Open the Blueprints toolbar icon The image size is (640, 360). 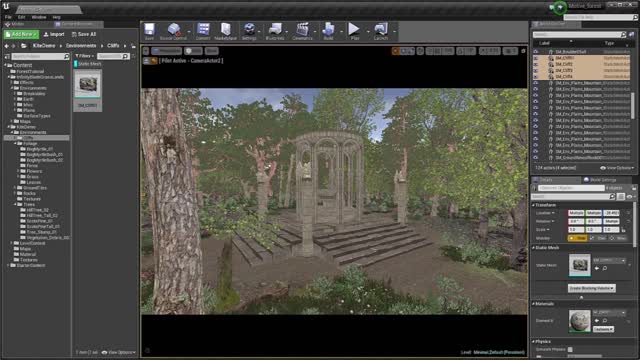(x=275, y=31)
